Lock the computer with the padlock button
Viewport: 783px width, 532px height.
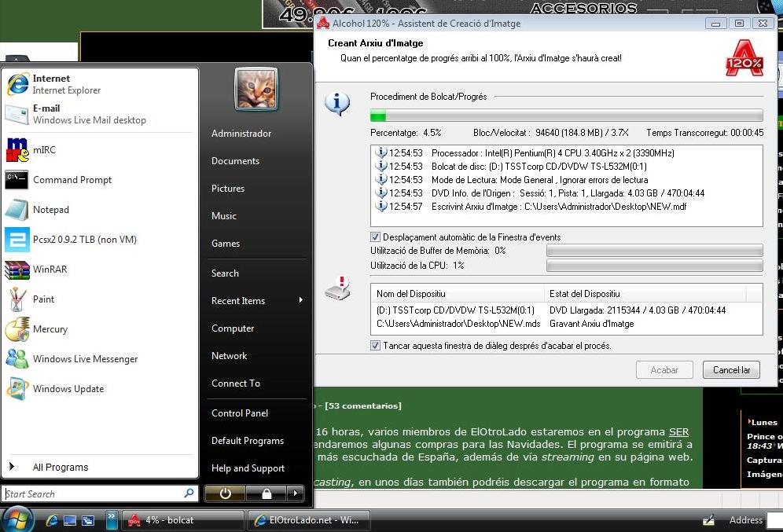tap(267, 493)
